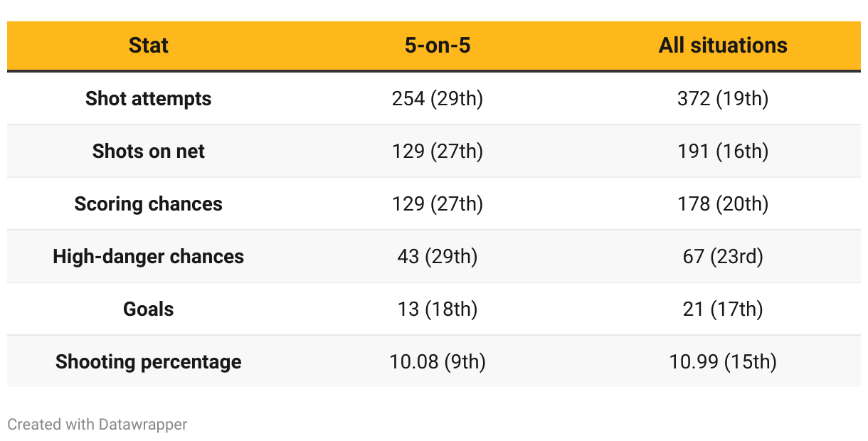868x441 pixels.
Task: Select the Goals row label
Action: tap(148, 309)
